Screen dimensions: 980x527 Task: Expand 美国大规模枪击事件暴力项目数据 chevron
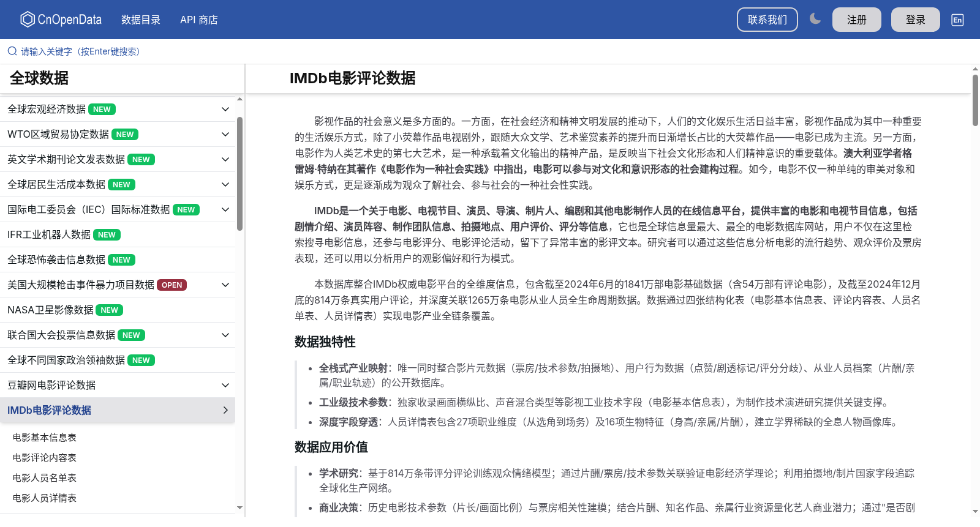[225, 285]
